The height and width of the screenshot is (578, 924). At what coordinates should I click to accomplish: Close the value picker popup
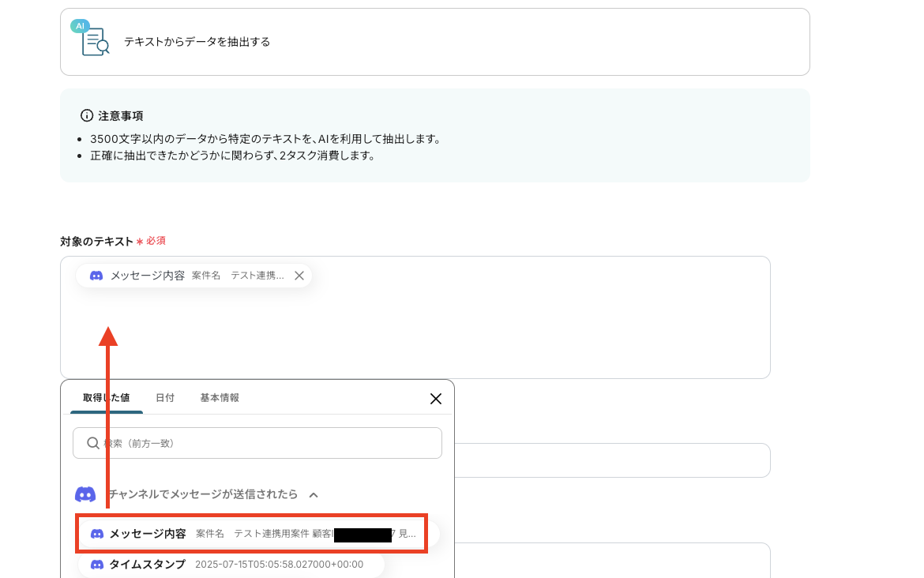point(435,399)
